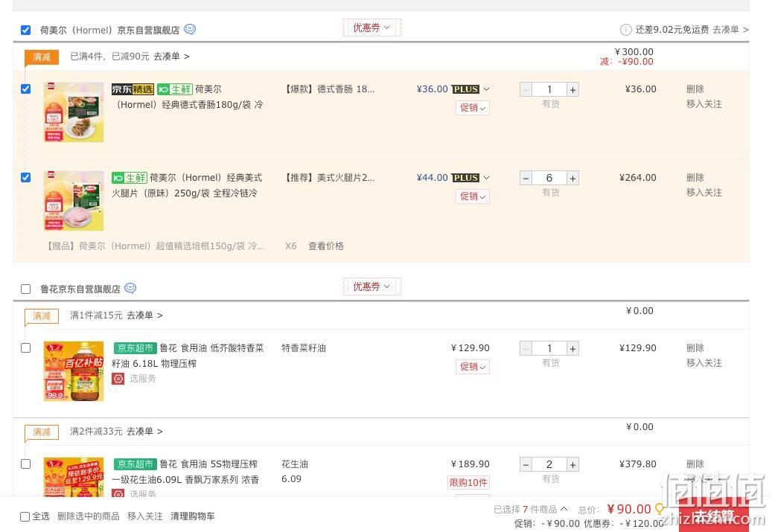This screenshot has width=772, height=532.
Task: Uncheck the 荷美尔 store checkbox
Action: pos(25,31)
